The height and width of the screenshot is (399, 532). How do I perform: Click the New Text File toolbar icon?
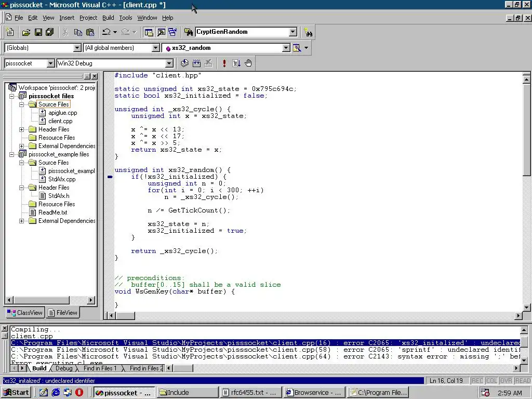pyautogui.click(x=10, y=32)
